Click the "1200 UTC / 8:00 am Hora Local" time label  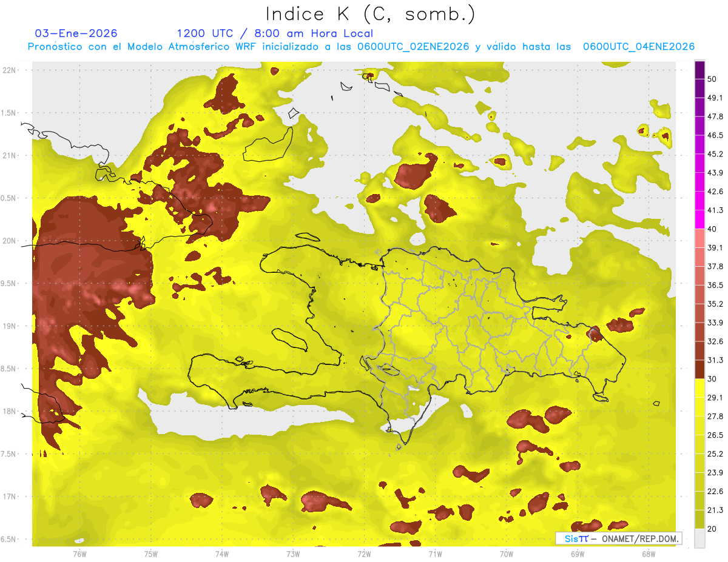[x=275, y=33]
